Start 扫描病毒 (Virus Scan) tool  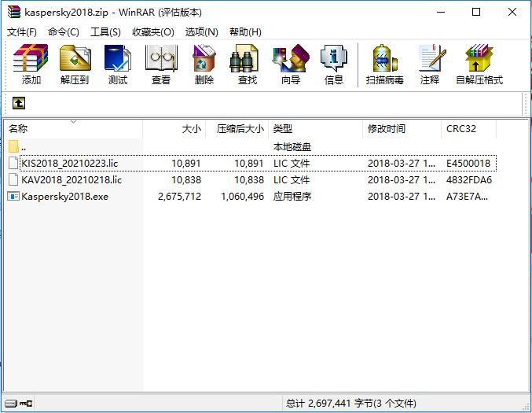tap(384, 65)
